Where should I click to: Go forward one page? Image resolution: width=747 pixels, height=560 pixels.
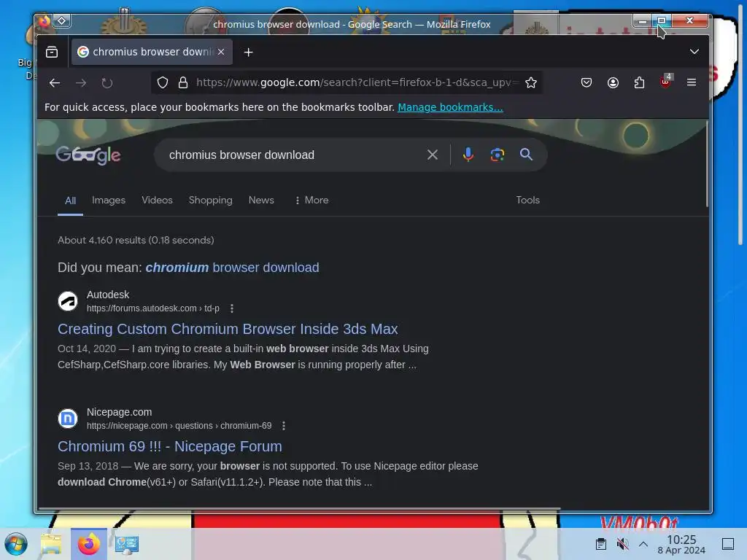tap(81, 83)
